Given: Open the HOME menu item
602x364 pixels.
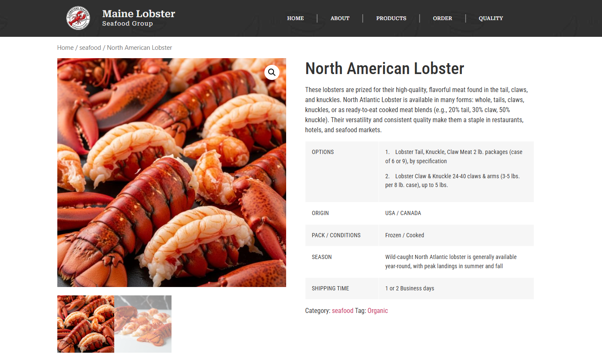Looking at the screenshot, I should 295,18.
